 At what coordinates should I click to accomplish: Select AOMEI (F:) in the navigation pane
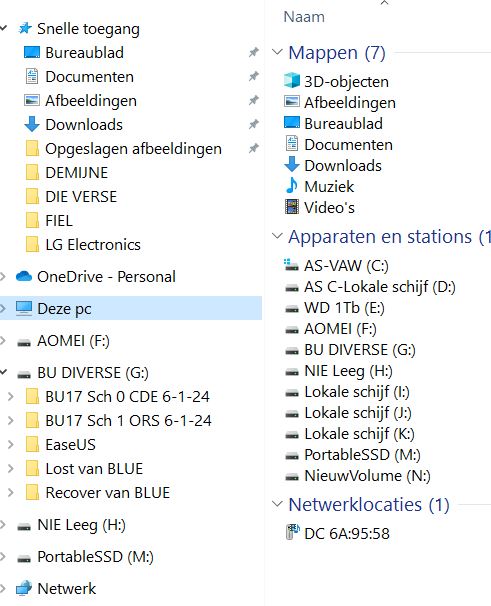(x=73, y=341)
